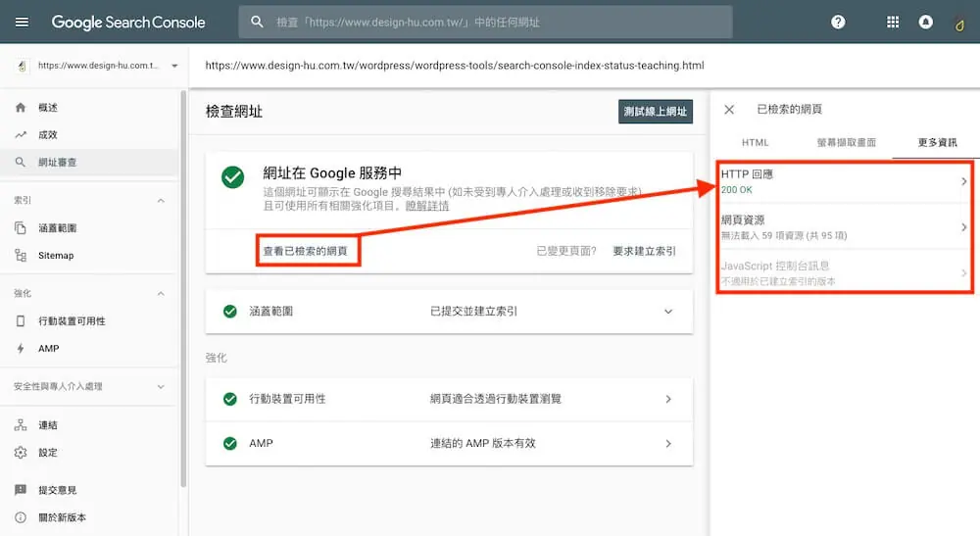
Task: Click the home icon beside 概述
Action: 21,108
